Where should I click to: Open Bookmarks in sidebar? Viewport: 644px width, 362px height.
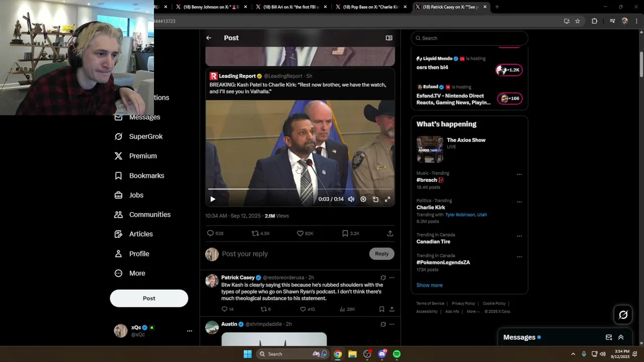pyautogui.click(x=139, y=175)
